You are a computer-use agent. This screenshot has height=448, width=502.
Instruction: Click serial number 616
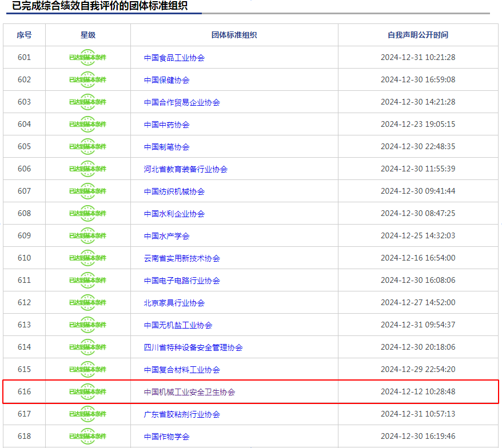[25, 391]
